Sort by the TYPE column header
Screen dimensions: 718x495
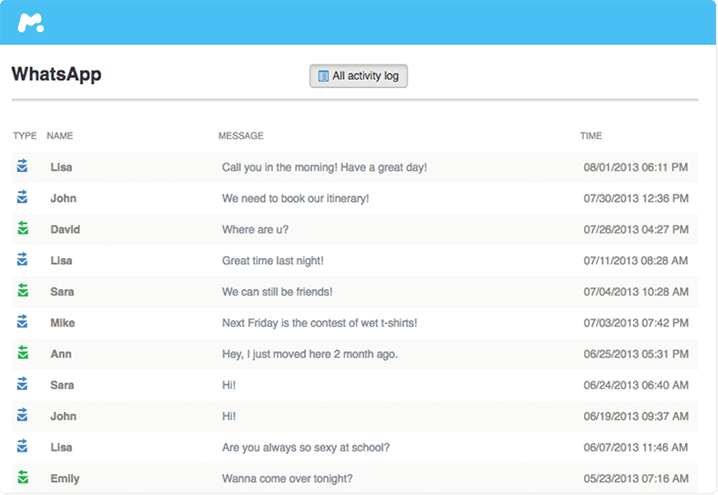click(24, 136)
